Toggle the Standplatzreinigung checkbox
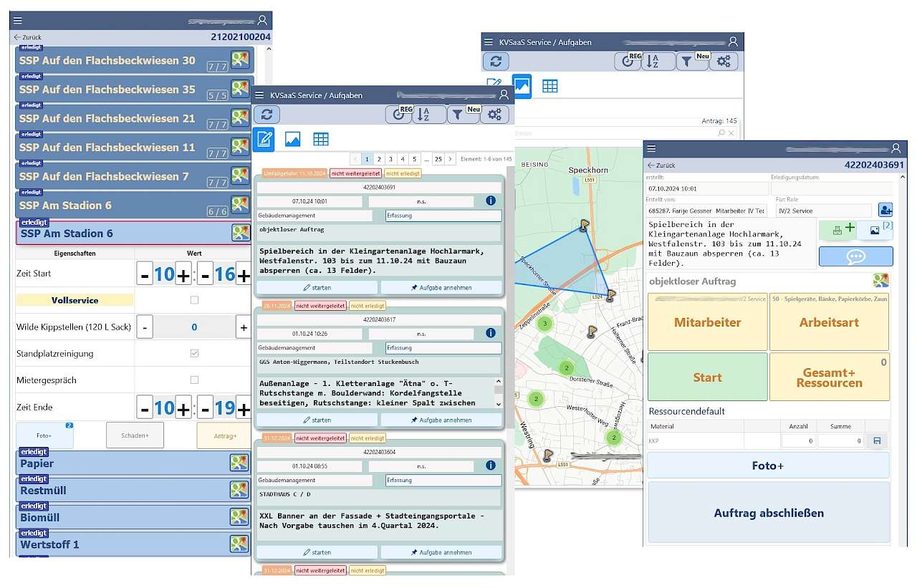 [x=194, y=353]
